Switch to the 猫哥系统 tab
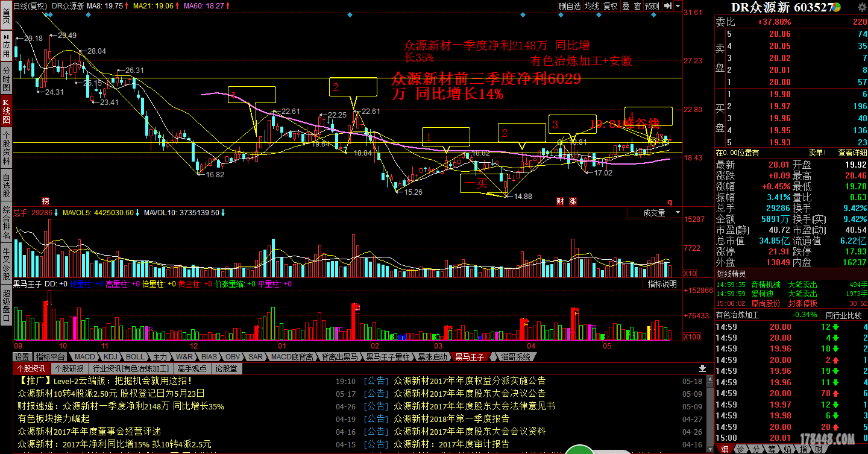 pyautogui.click(x=515, y=357)
